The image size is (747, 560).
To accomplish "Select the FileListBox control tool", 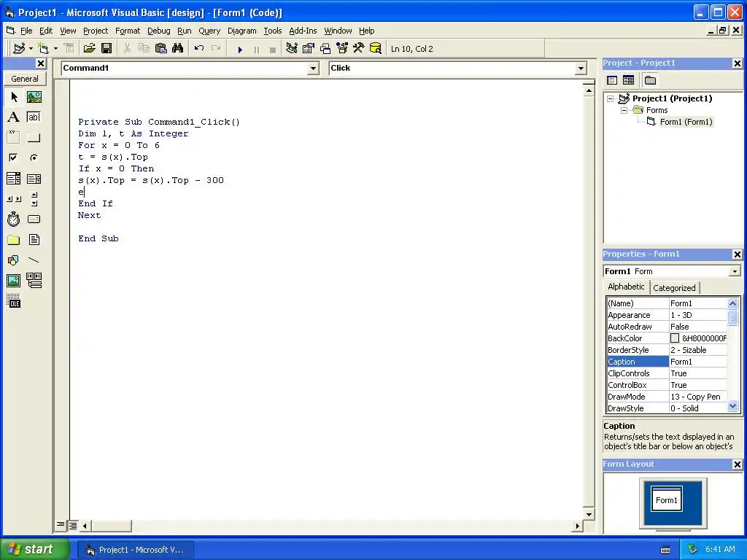I will 34,240.
